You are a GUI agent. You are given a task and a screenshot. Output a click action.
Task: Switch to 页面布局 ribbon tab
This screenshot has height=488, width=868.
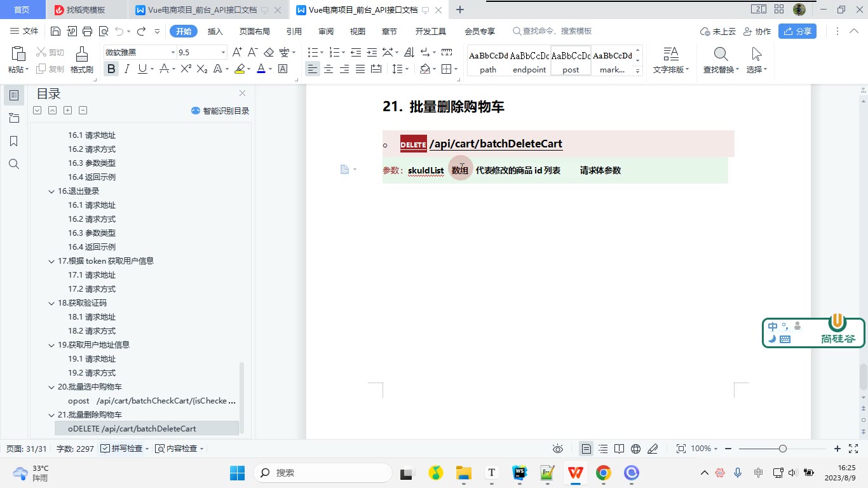(x=254, y=31)
